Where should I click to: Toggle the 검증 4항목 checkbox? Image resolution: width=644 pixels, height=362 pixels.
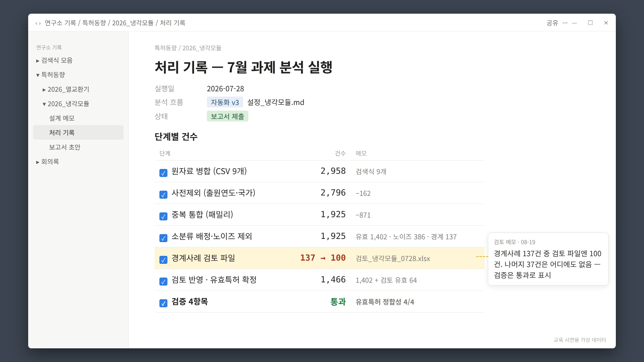tap(163, 303)
